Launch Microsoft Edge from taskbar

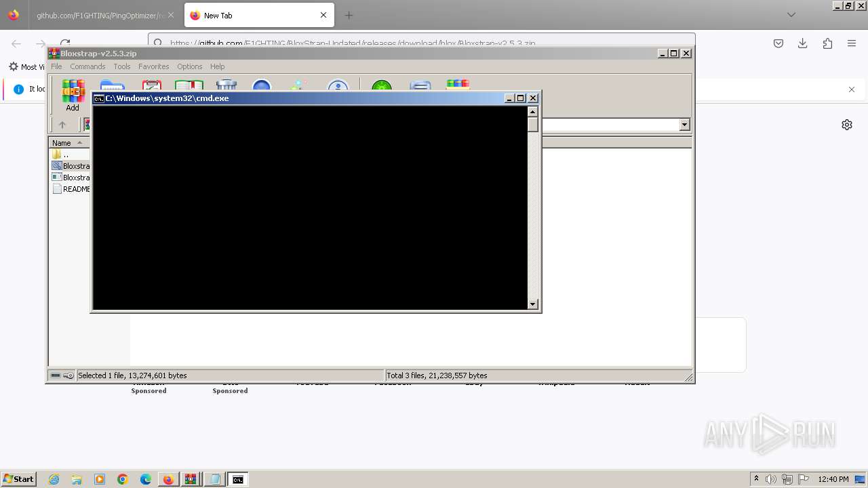pyautogui.click(x=146, y=479)
